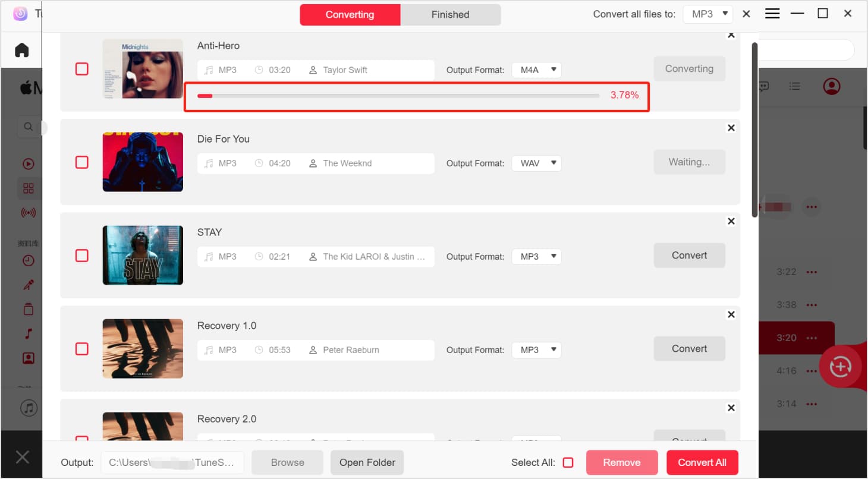Open the hamburger menu icon at top
Screen dimensions: 868x479
772,14
